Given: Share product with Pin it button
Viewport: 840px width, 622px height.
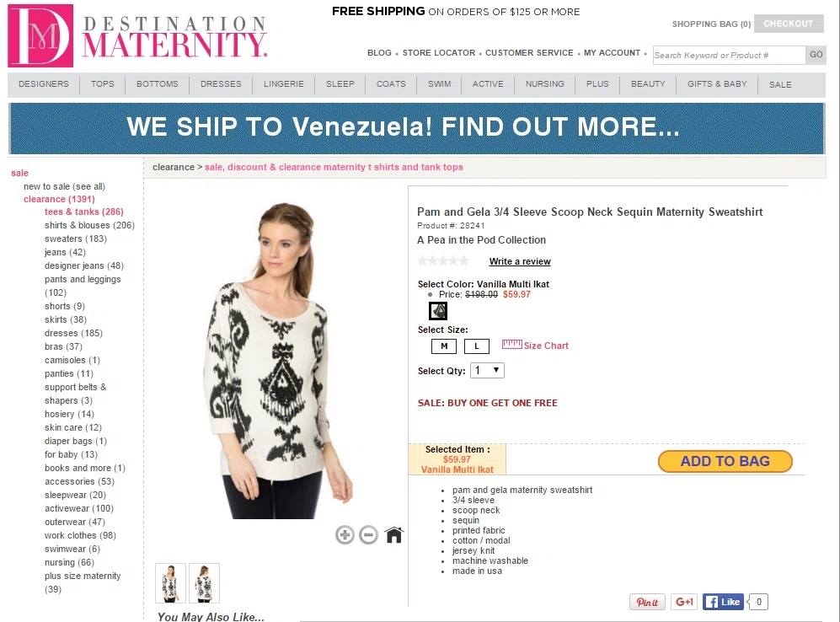Looking at the screenshot, I should click(x=647, y=602).
